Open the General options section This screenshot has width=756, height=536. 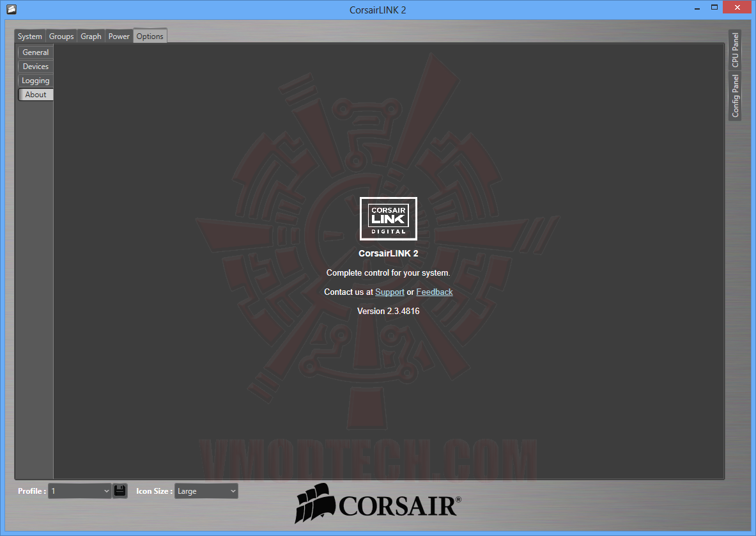coord(36,52)
